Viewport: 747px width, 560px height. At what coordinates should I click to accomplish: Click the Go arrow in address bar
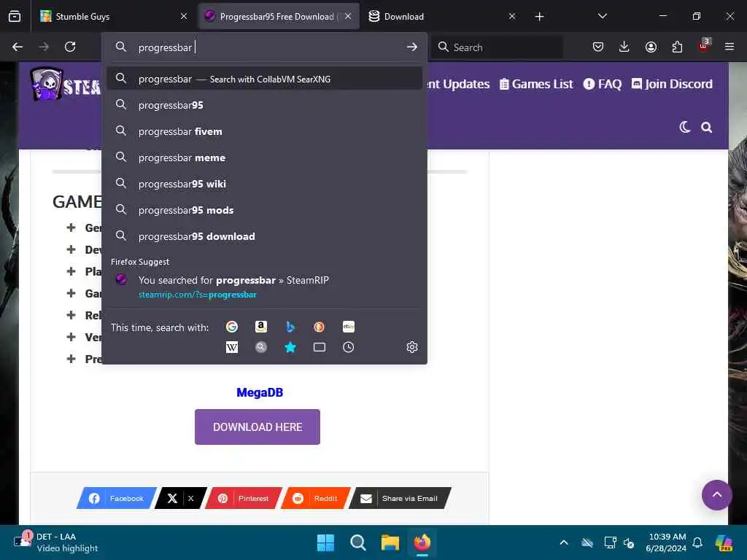[412, 47]
